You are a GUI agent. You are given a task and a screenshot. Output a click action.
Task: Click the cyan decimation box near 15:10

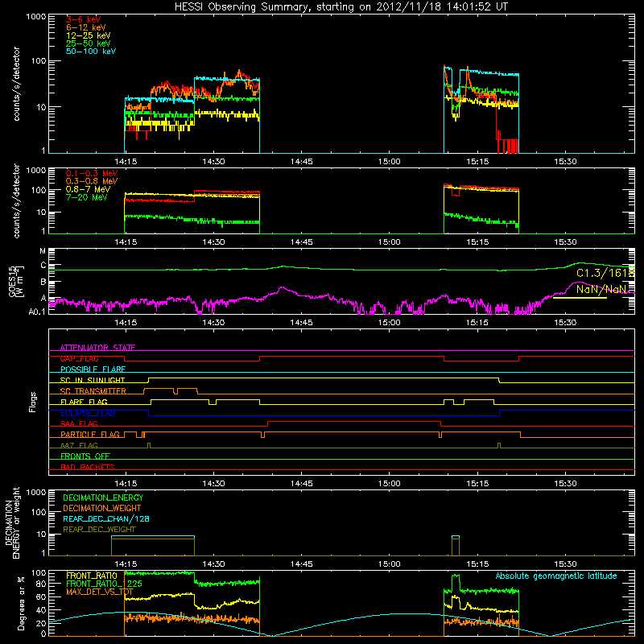[456, 537]
